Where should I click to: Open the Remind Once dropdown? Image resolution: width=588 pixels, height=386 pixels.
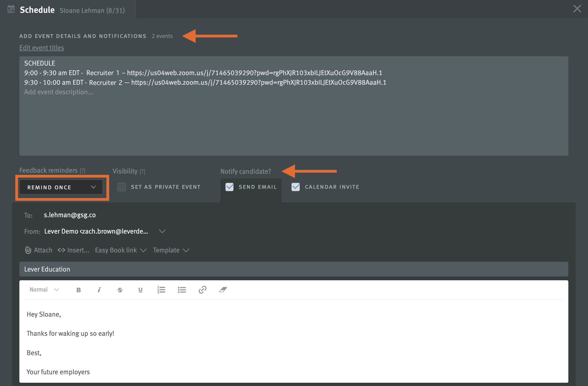pyautogui.click(x=61, y=187)
